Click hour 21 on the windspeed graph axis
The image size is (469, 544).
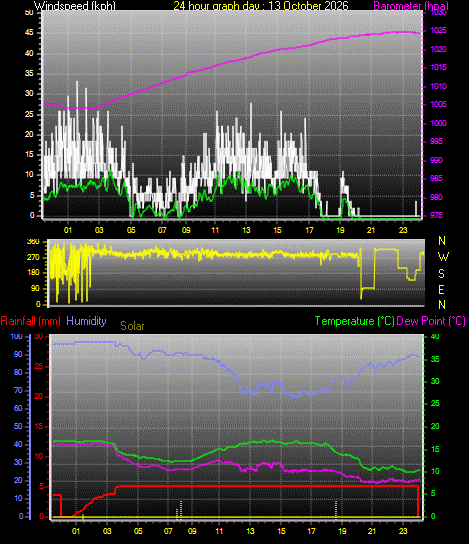click(371, 230)
